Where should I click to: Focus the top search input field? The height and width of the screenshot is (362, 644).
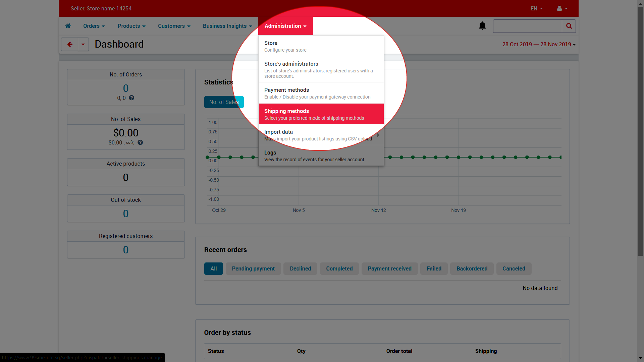coord(527,26)
